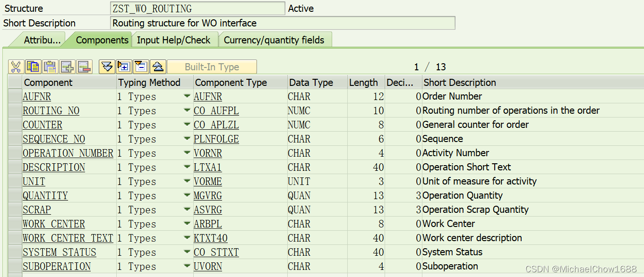This screenshot has height=277, width=644.
Task: Select the row selector for the WORK_CENTER row
Action: (15, 224)
